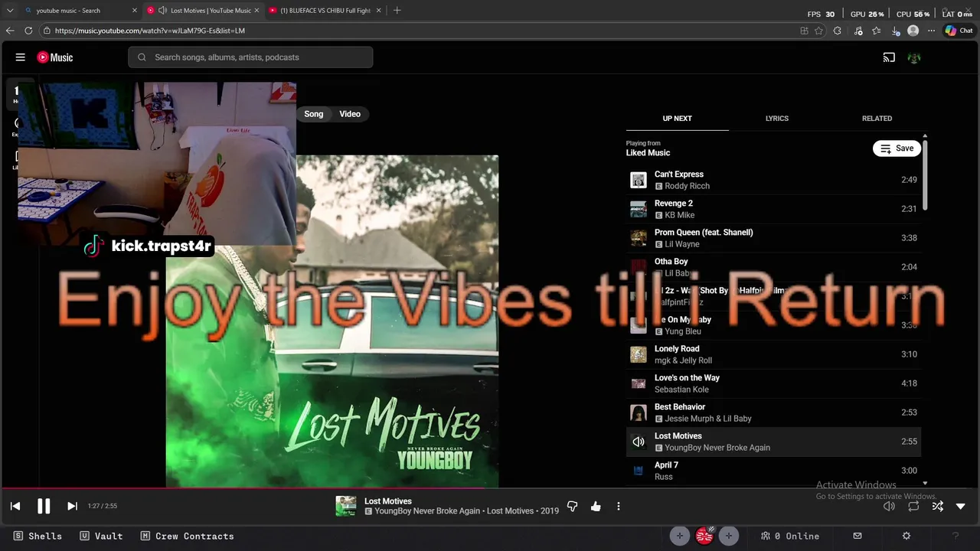Click the 0 Online indicator

(x=789, y=536)
